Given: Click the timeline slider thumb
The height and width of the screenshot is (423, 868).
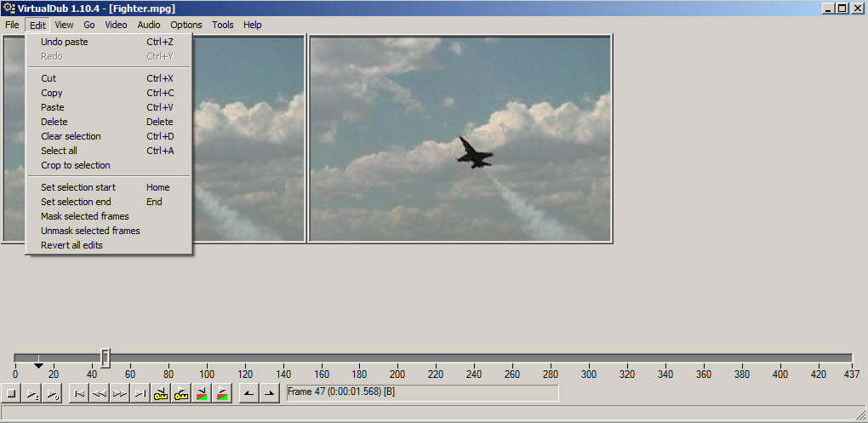Looking at the screenshot, I should 106,357.
